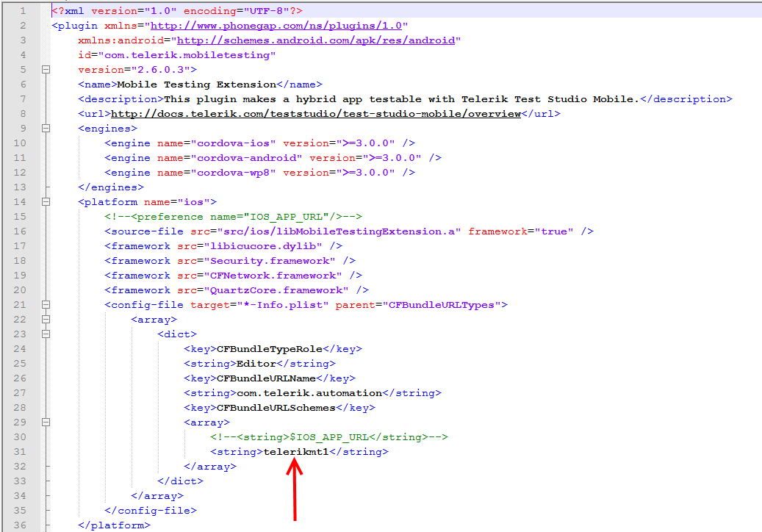Click the "Security.framework" source value

point(270,261)
